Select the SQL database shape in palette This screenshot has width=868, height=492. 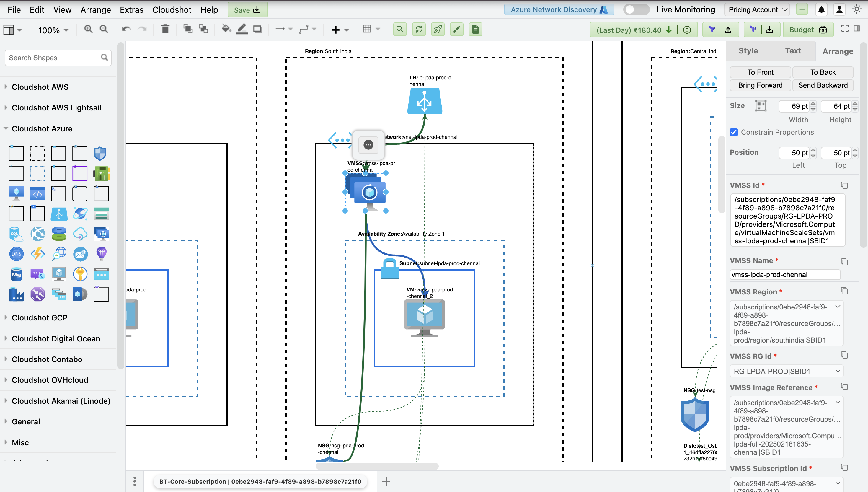(16, 234)
